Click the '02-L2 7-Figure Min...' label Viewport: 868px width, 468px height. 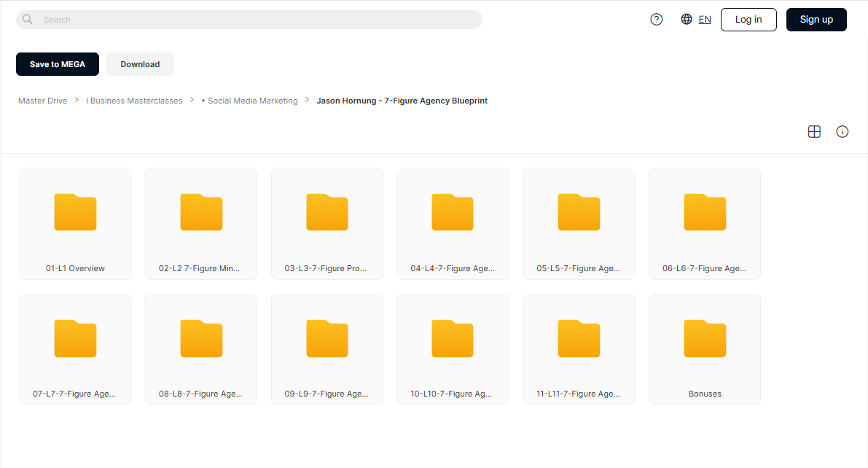[x=199, y=268]
